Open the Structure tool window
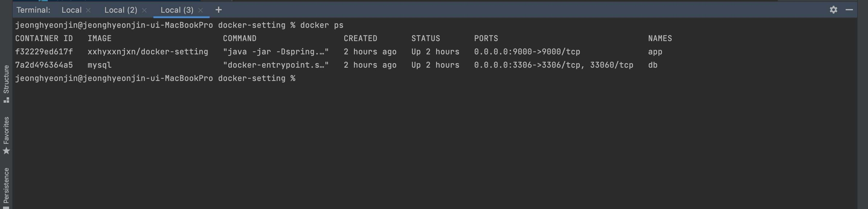The height and width of the screenshot is (209, 868). (6, 84)
